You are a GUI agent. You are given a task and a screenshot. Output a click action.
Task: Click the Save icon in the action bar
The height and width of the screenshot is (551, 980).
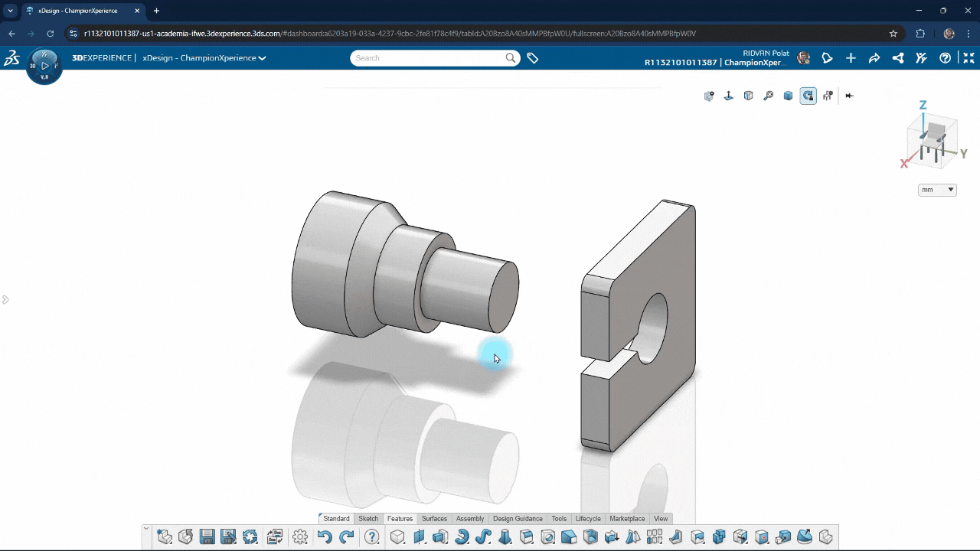click(207, 536)
